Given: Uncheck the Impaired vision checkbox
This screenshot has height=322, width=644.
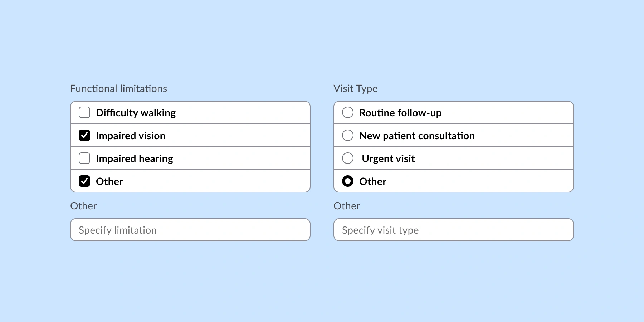Looking at the screenshot, I should [x=84, y=135].
